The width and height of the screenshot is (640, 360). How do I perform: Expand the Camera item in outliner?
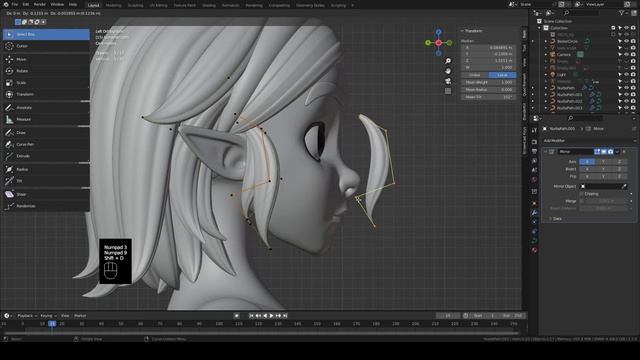pos(546,54)
